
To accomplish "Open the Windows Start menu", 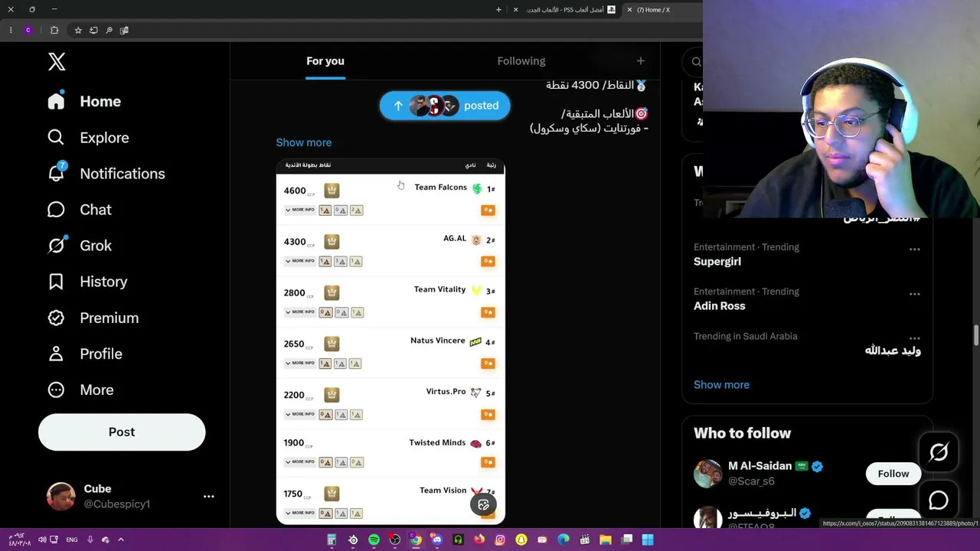I will (x=648, y=540).
